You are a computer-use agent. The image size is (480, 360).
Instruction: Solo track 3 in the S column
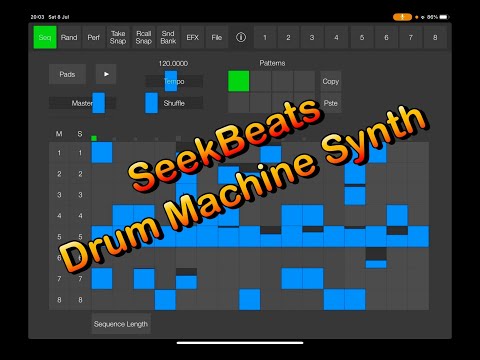point(80,195)
